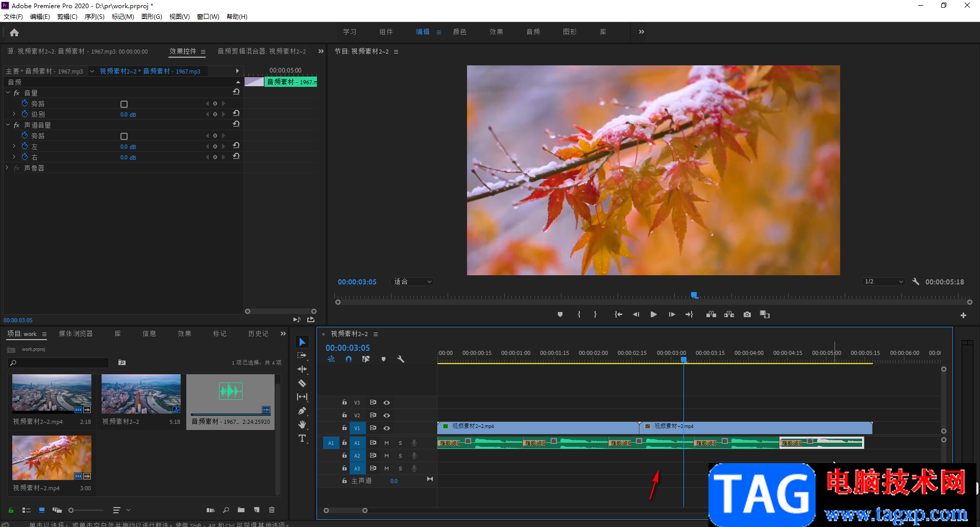980x527 pixels.
Task: Add marker in timeline panel
Action: point(383,359)
